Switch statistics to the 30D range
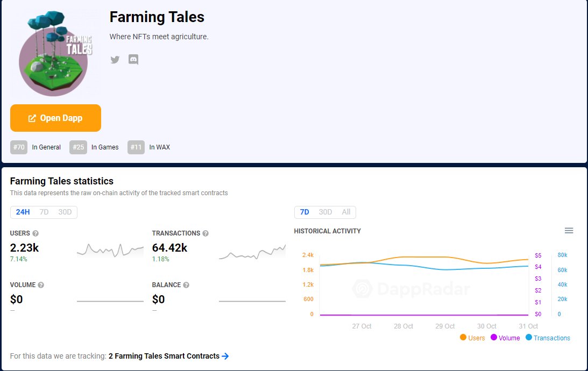 [x=65, y=212]
